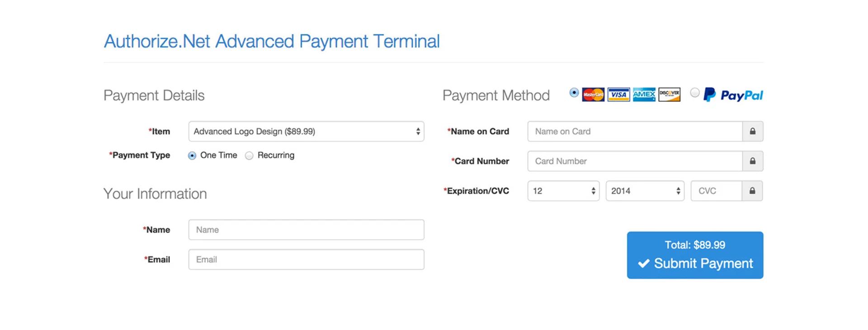Select the Recurring payment type
This screenshot has height=330, width=868.
click(249, 156)
